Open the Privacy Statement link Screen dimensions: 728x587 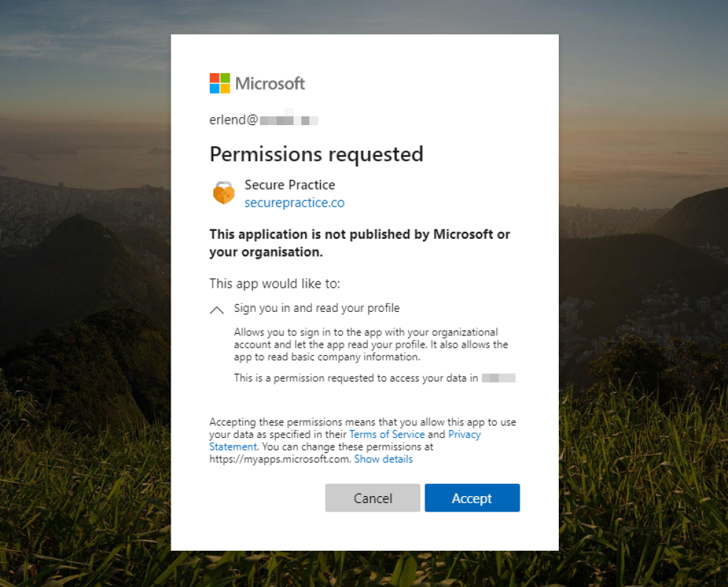click(x=464, y=434)
